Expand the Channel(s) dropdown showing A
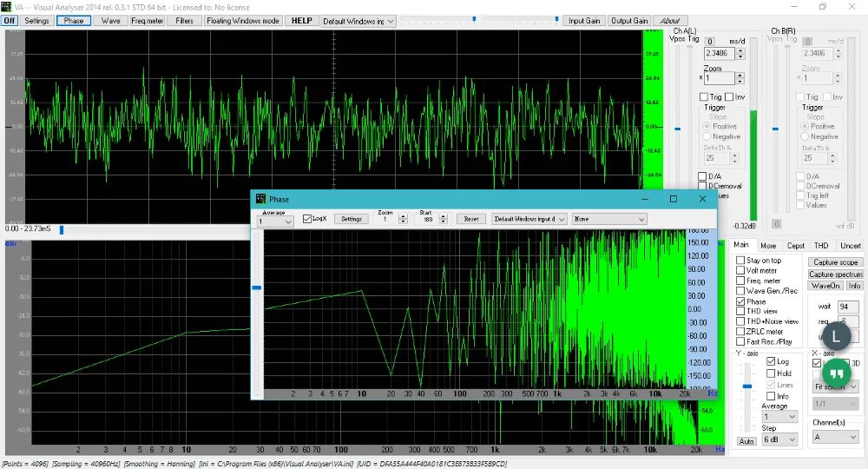The height and width of the screenshot is (469, 868). pyautogui.click(x=835, y=437)
